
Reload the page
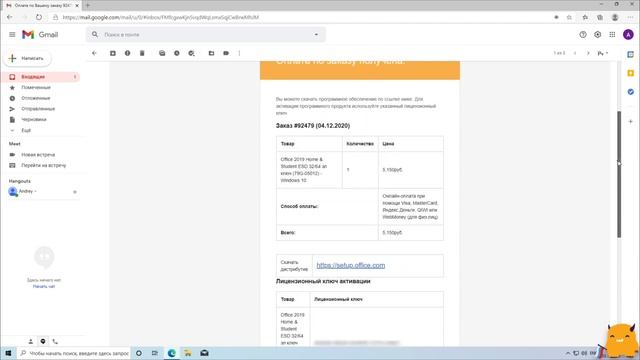[39, 17]
